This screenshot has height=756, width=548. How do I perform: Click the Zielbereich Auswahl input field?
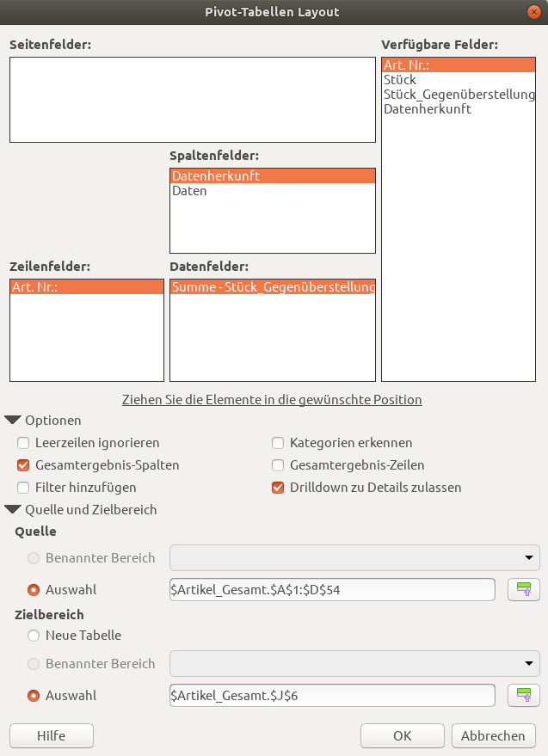332,695
